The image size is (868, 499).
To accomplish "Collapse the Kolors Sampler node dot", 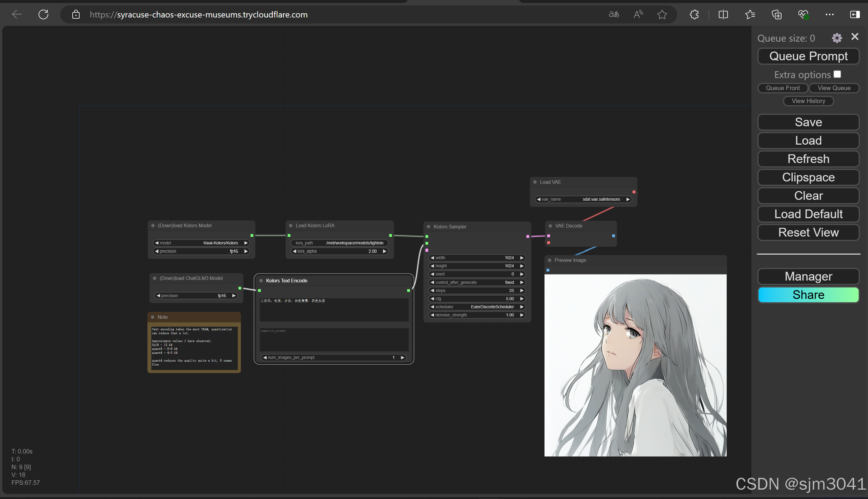I will coord(428,227).
